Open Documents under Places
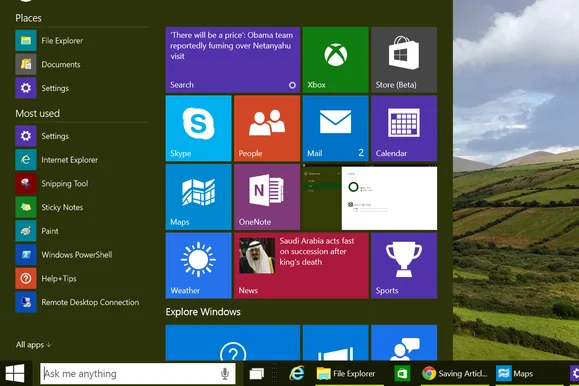This screenshot has height=386, width=579. (82, 64)
